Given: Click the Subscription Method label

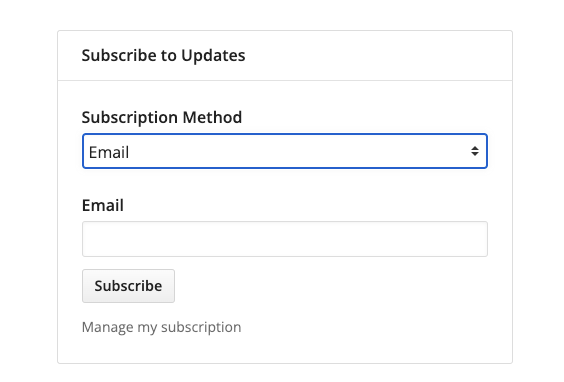Looking at the screenshot, I should tap(162, 117).
